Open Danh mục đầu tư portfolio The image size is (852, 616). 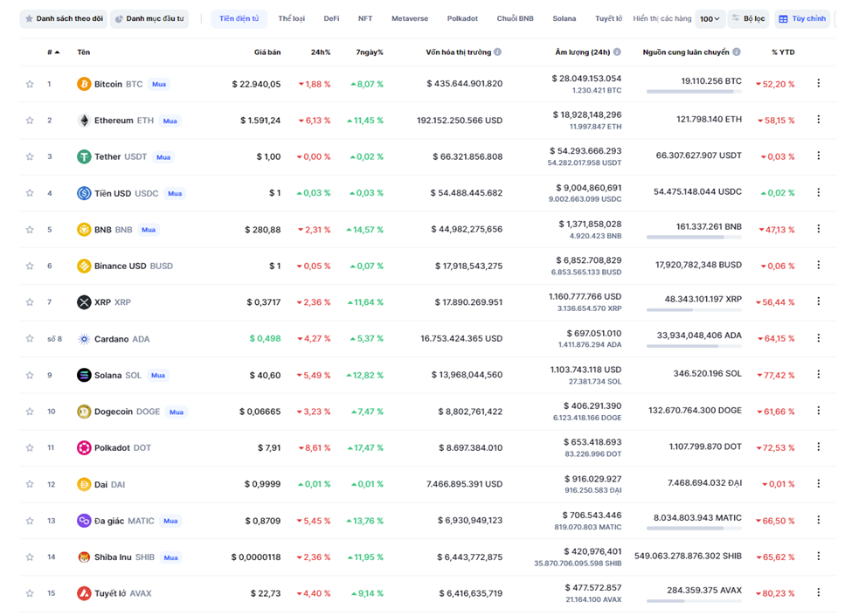pyautogui.click(x=149, y=18)
